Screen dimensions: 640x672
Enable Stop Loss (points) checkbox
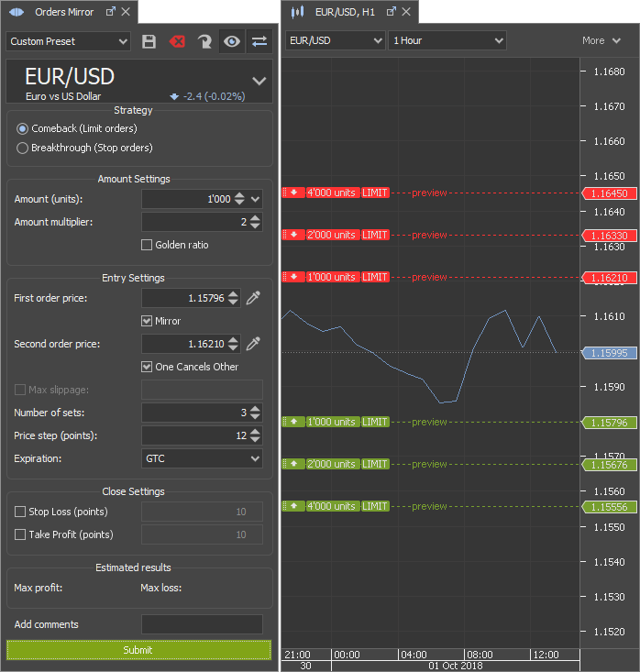[x=20, y=512]
